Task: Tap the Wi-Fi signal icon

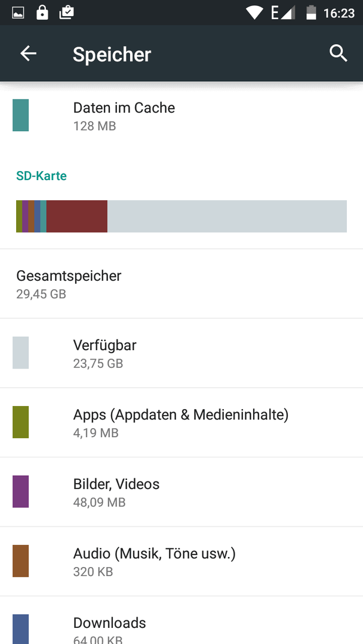Action: click(x=255, y=13)
